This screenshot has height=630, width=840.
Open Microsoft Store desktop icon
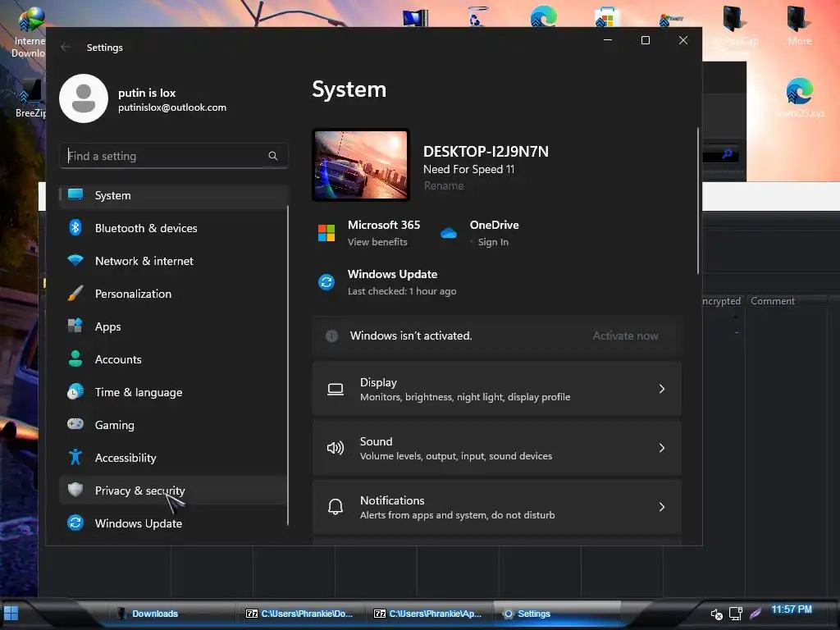(x=606, y=18)
